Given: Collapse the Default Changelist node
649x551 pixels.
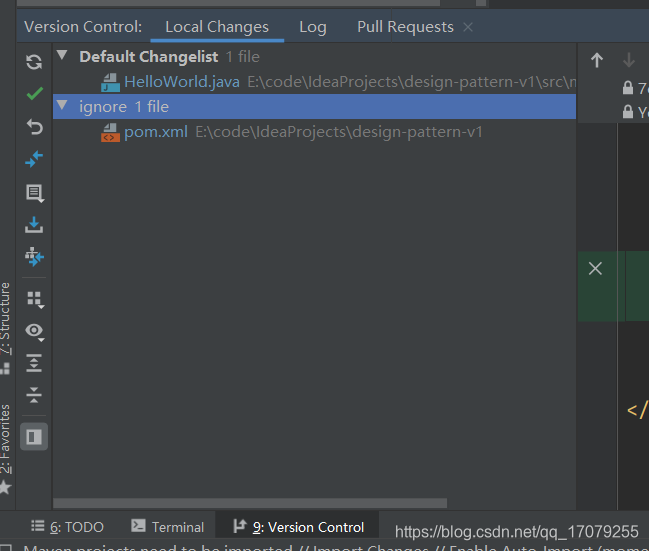Looking at the screenshot, I should tap(62, 55).
